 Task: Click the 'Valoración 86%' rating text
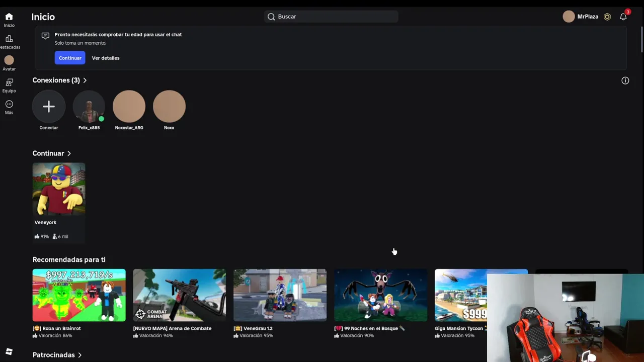[x=55, y=335]
